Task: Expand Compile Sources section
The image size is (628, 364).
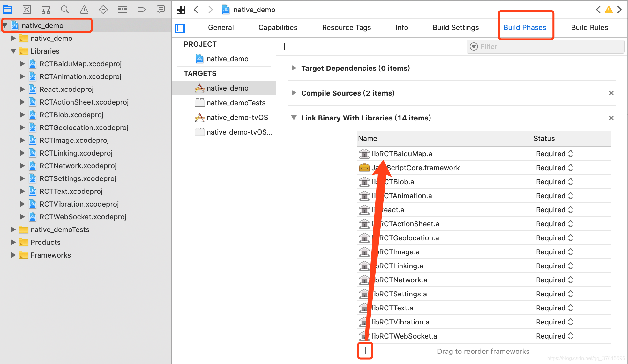Action: (x=294, y=93)
